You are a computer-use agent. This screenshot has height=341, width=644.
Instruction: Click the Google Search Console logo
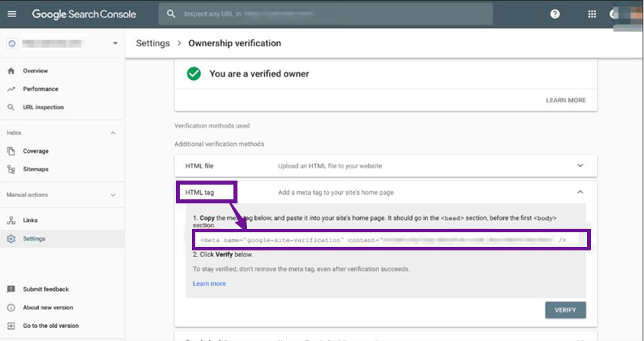coord(84,14)
